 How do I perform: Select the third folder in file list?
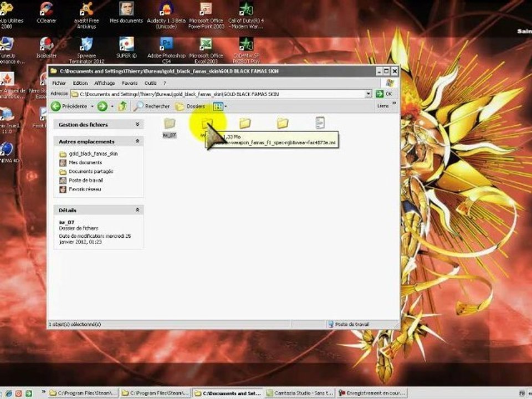click(244, 124)
